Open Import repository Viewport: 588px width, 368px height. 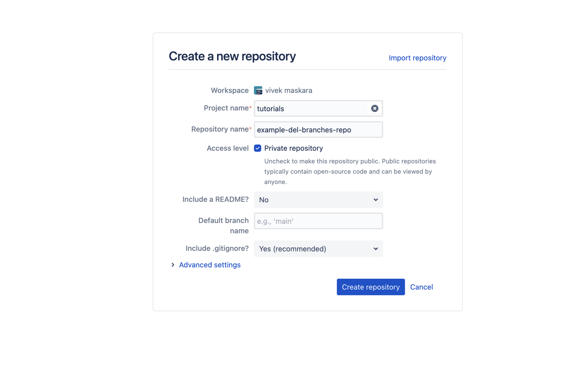417,58
